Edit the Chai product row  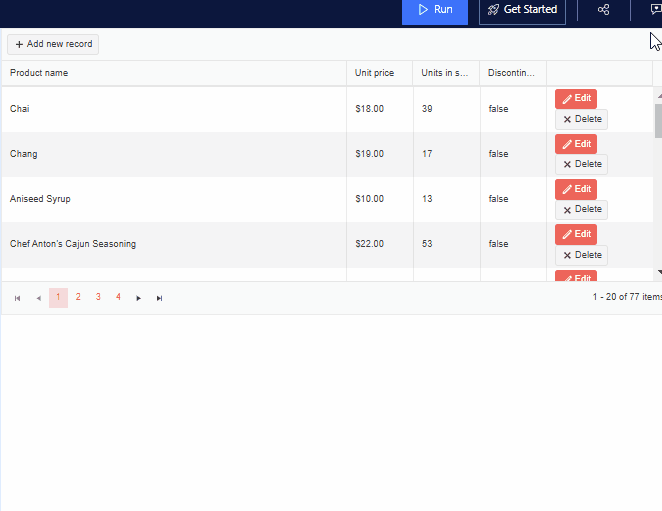pos(576,98)
